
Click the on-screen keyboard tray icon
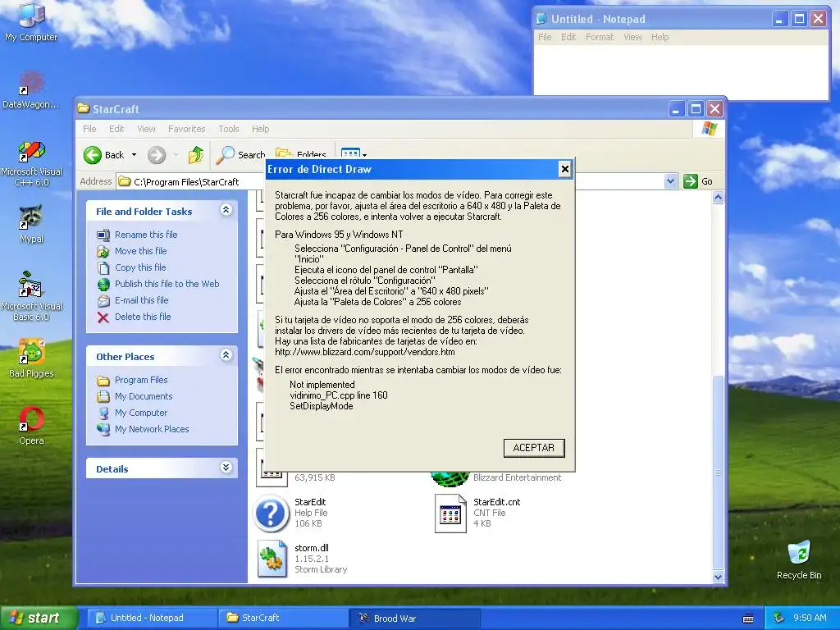click(x=748, y=619)
